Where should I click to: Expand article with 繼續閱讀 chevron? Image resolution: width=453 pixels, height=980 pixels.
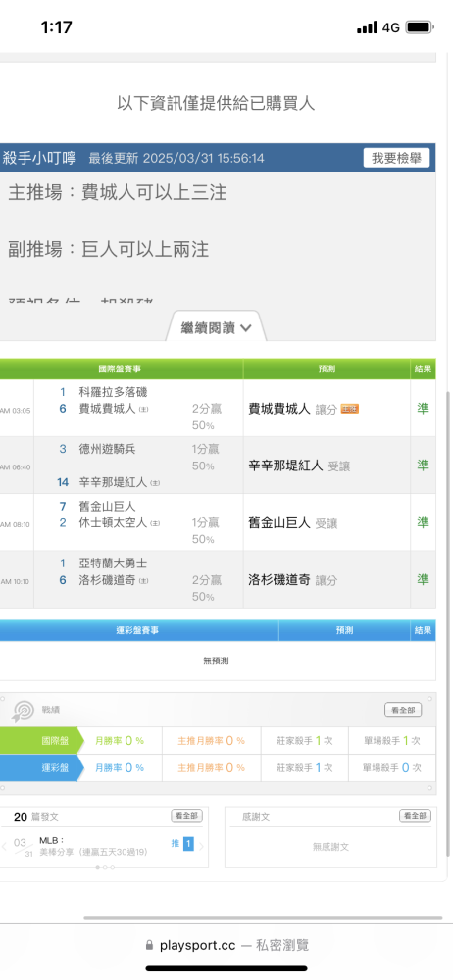(x=216, y=327)
